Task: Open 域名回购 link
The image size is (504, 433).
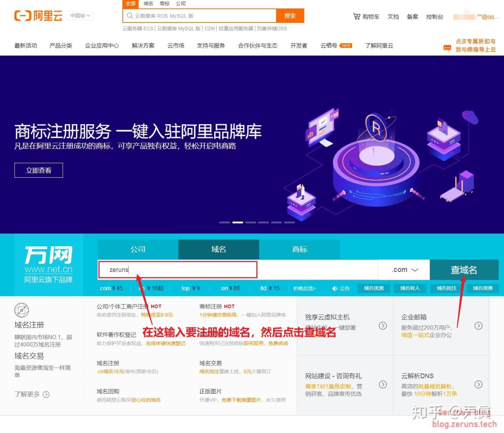Action: click(108, 392)
